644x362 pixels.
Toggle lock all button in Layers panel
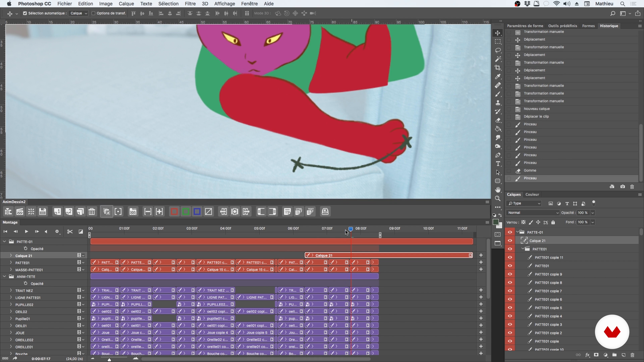(x=553, y=222)
